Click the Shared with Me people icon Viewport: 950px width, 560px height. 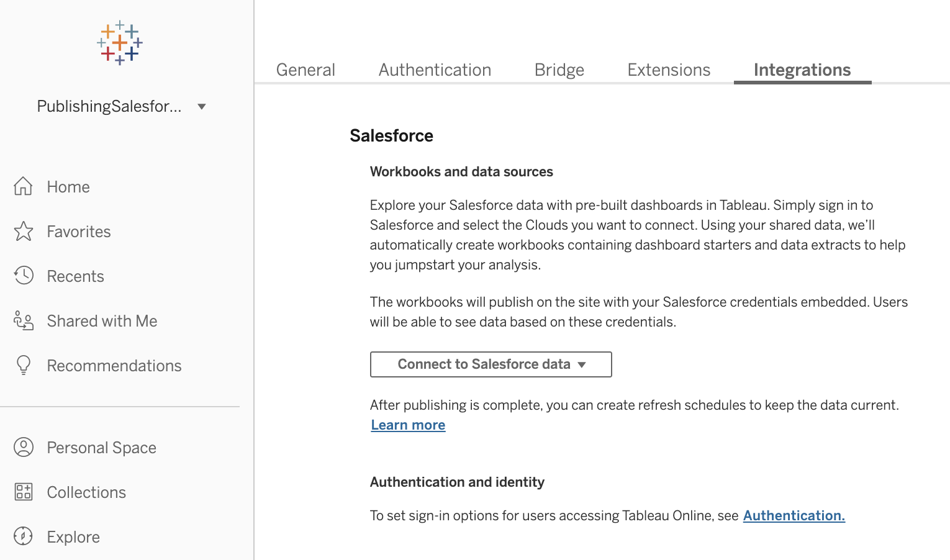click(24, 321)
